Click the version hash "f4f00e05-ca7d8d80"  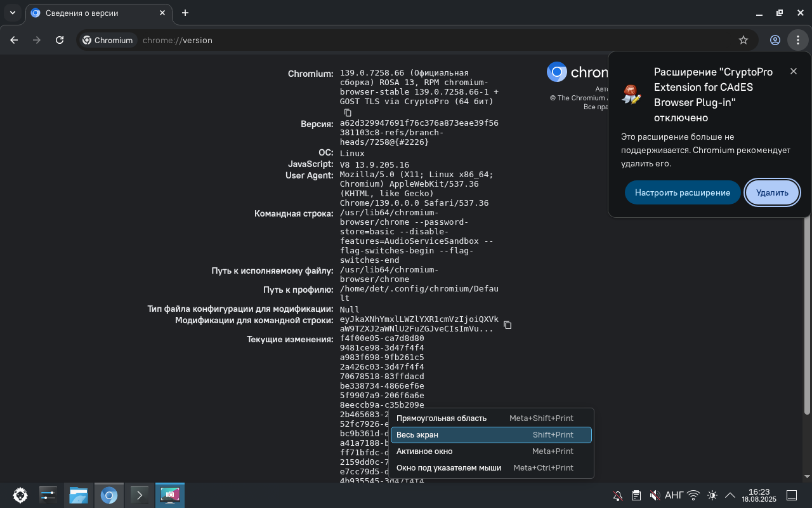382,339
